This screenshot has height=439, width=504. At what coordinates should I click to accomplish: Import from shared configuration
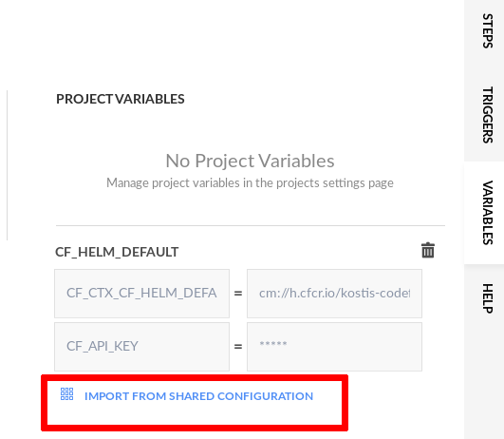coord(198,396)
